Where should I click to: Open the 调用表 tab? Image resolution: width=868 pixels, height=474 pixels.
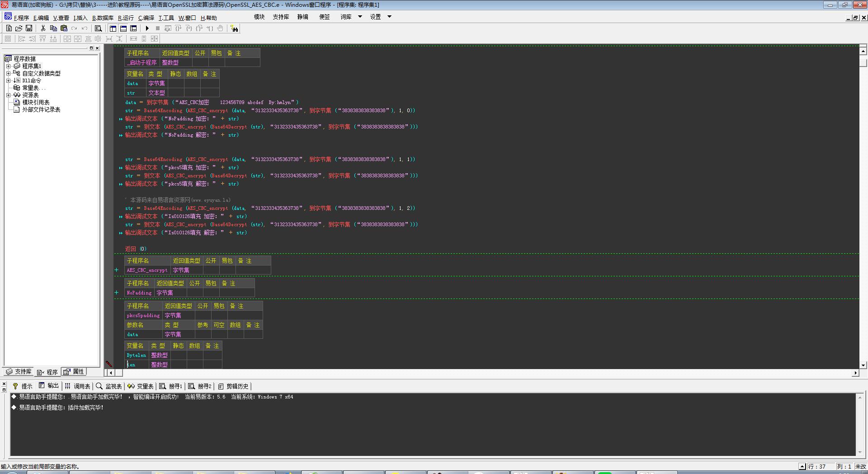tap(77, 386)
